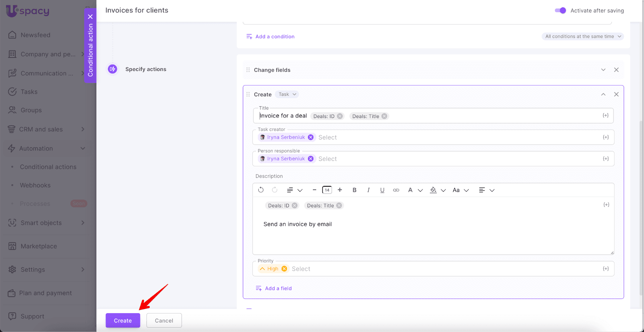Open All conditions at the same time dropdown
644x332 pixels.
pos(583,36)
